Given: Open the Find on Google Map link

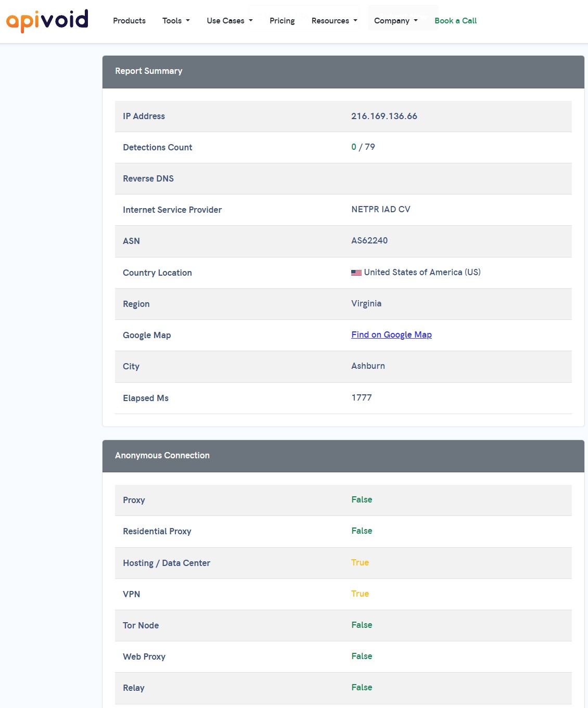Looking at the screenshot, I should pos(391,334).
